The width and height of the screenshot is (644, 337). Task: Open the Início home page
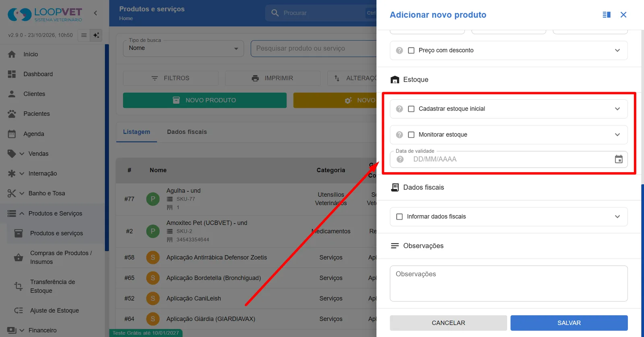pyautogui.click(x=31, y=54)
